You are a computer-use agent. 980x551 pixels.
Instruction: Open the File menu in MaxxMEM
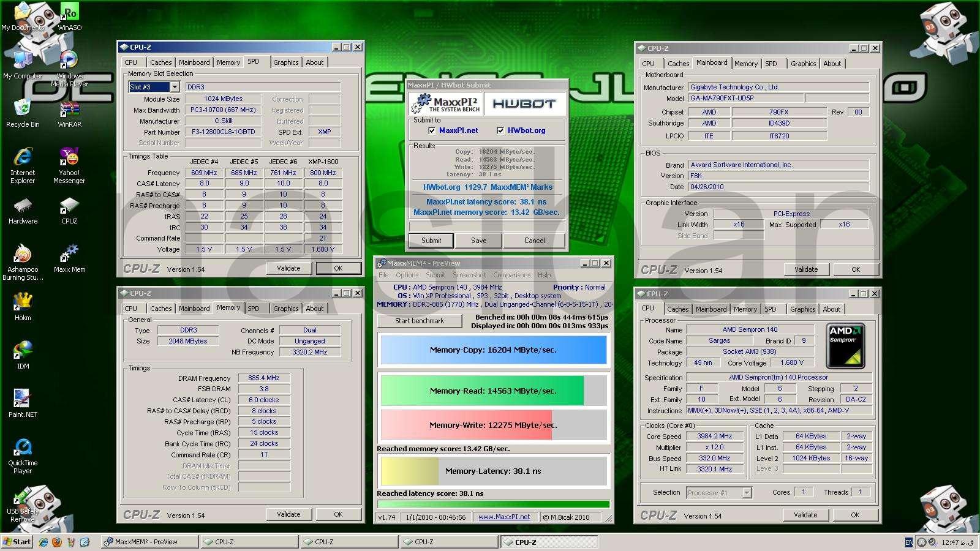[x=383, y=275]
